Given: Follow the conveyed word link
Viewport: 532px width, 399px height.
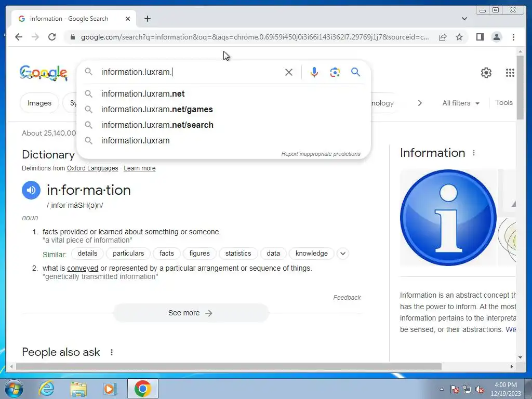Looking at the screenshot, I should (83, 268).
